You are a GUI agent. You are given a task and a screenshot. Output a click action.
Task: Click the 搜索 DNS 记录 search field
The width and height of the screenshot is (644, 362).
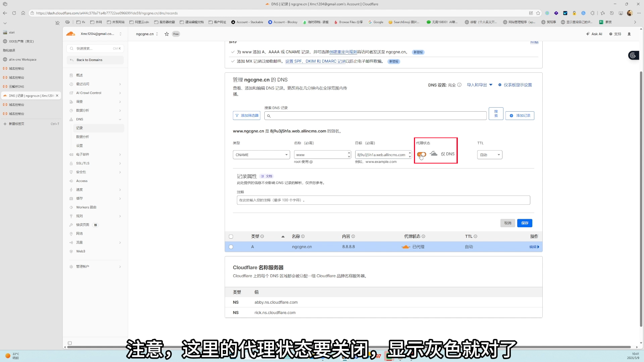tap(375, 116)
